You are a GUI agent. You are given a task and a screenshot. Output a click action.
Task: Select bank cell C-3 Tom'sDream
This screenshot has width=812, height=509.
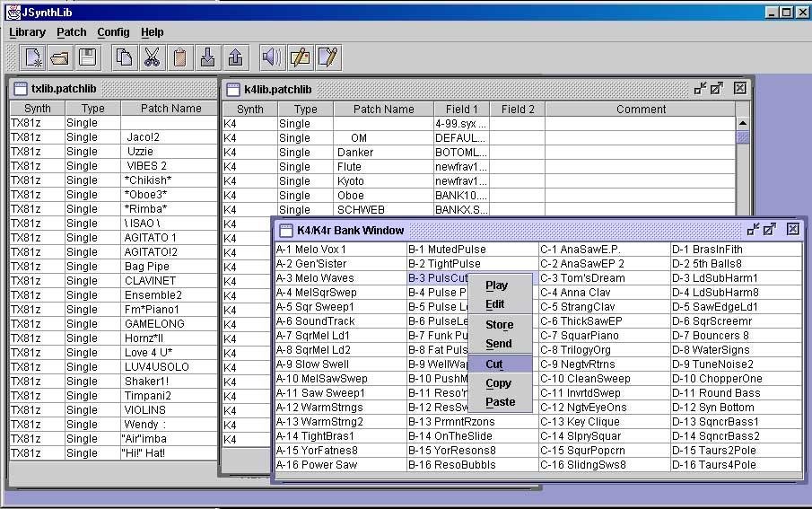(605, 278)
